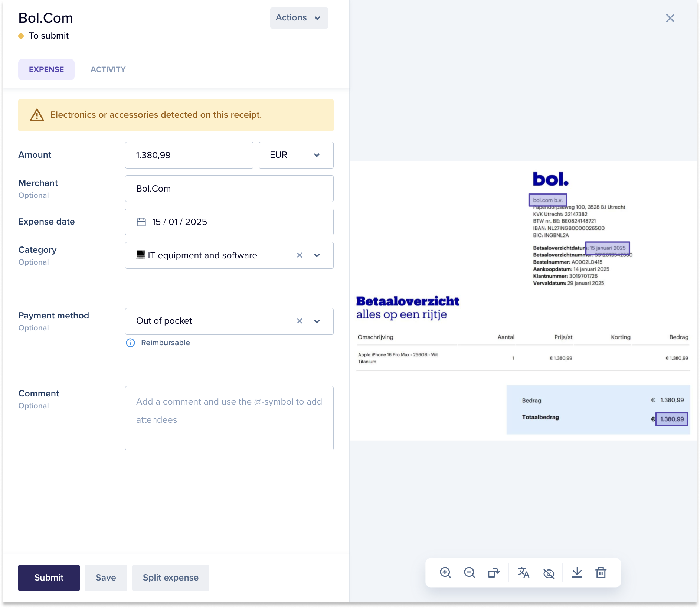Submit the expense

[x=49, y=578]
